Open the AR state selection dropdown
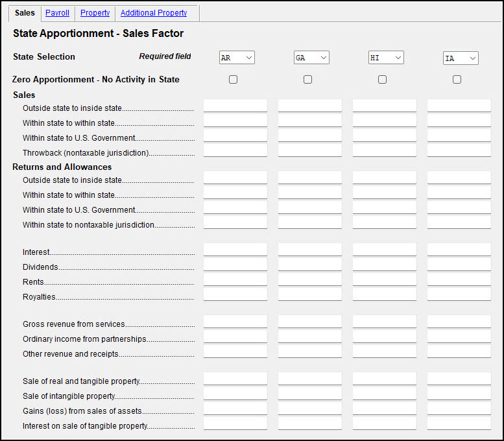The image size is (504, 441). (237, 58)
